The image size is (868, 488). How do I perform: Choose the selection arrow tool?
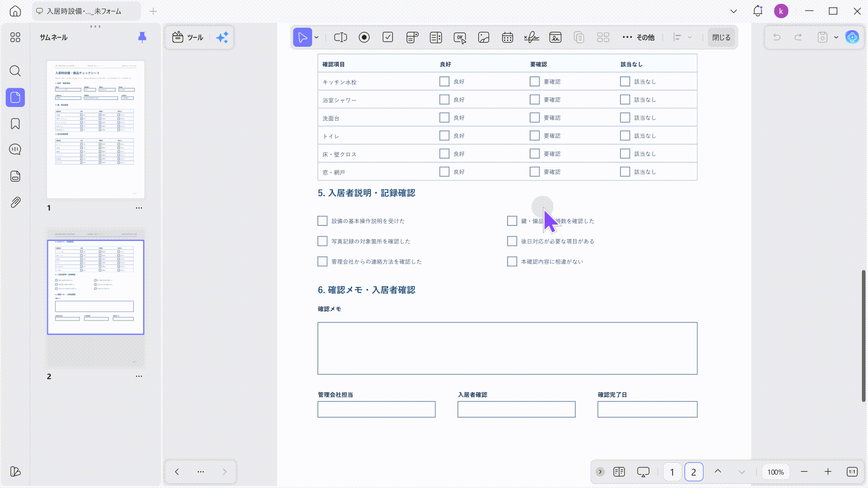coord(303,37)
